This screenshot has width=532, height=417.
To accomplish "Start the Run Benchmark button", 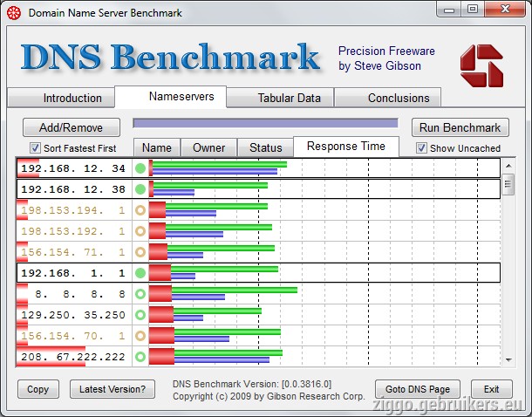I will click(460, 127).
